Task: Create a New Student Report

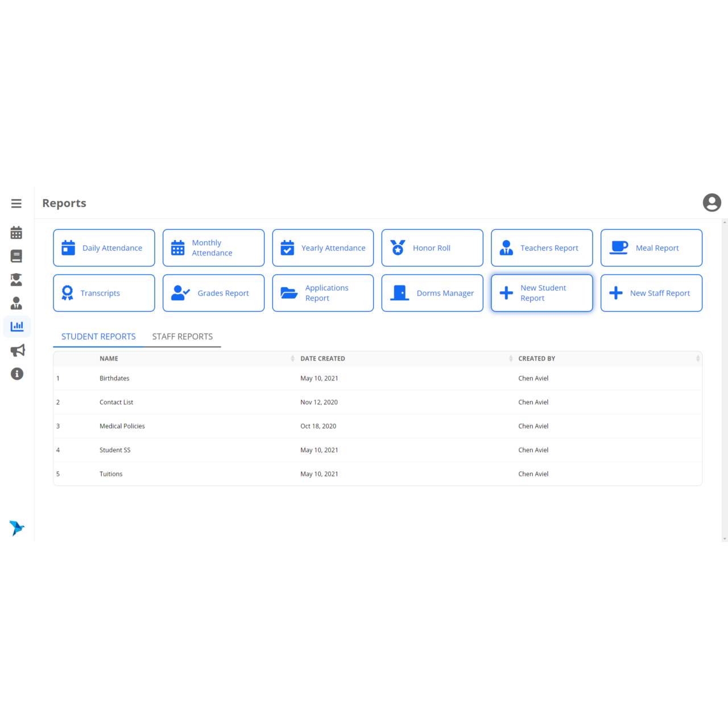Action: click(541, 293)
